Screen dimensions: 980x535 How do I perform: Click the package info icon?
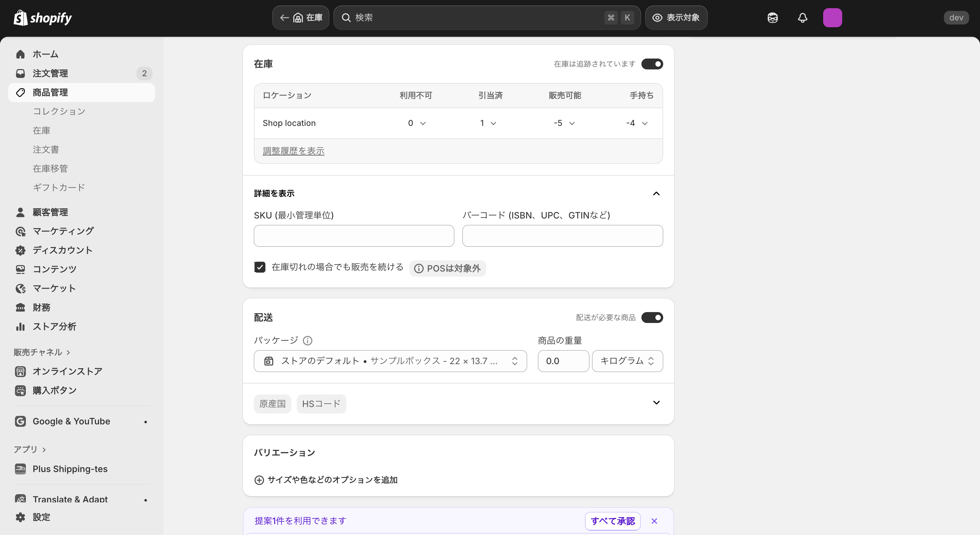(307, 341)
